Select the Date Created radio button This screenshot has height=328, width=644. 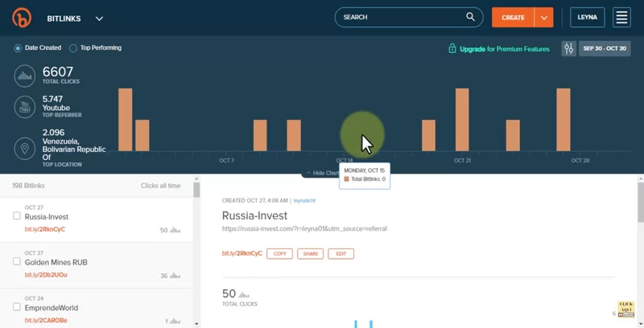18,48
